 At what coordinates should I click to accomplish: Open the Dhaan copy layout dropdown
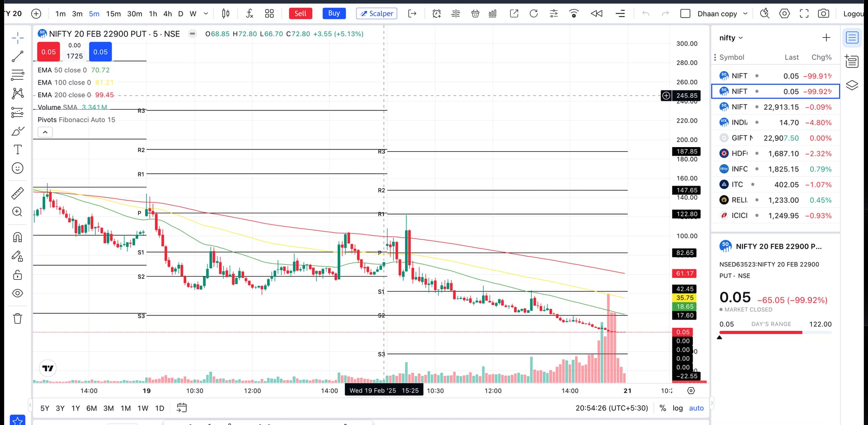click(x=722, y=14)
